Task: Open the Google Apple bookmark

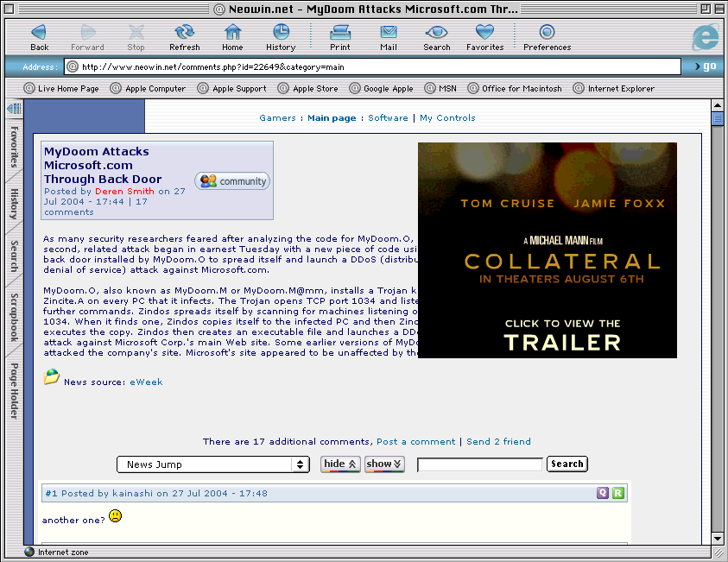Action: (381, 88)
